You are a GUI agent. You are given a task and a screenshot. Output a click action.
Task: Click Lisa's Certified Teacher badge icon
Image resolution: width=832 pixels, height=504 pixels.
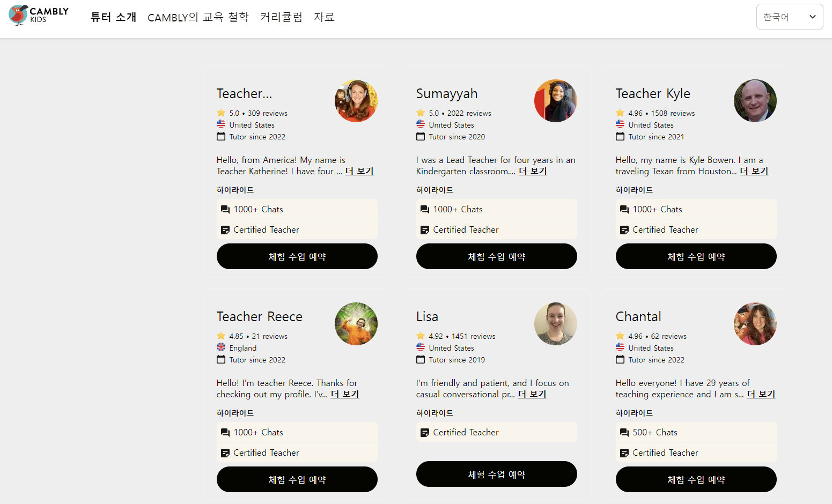pyautogui.click(x=424, y=432)
